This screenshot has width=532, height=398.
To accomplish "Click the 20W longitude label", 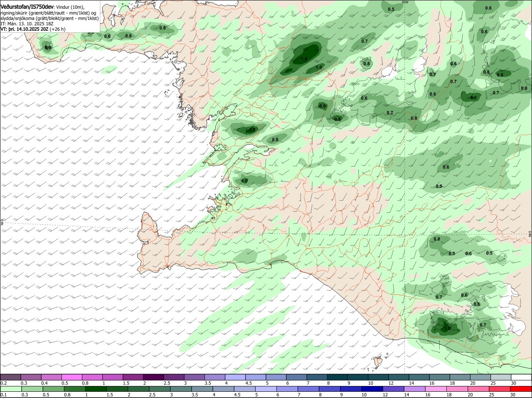I will 405,2.
